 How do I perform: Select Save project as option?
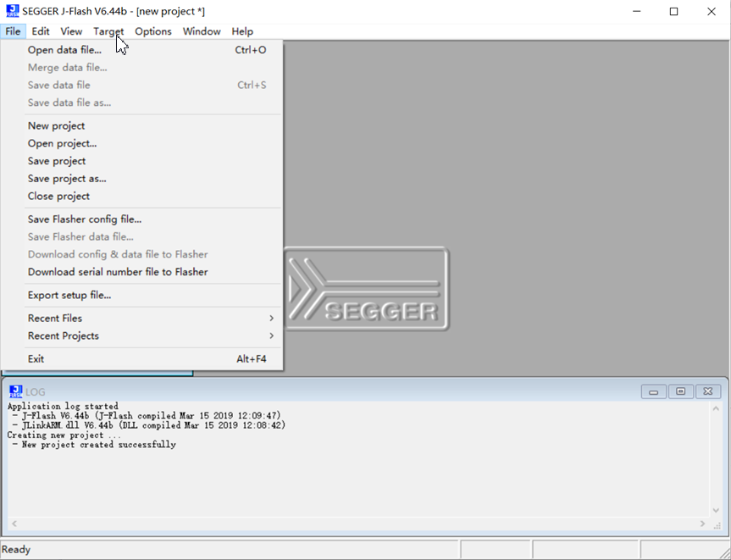pos(66,178)
